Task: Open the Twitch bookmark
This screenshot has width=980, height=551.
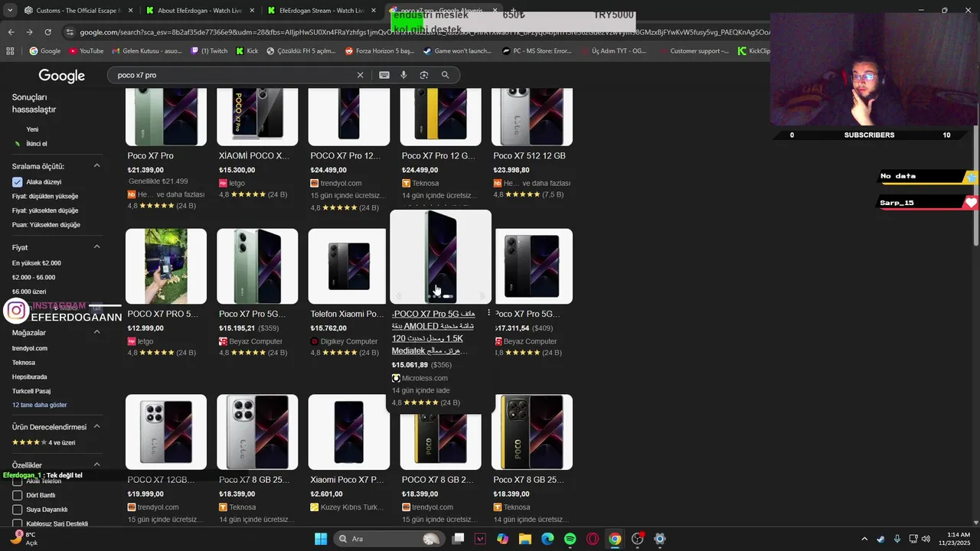Action: coord(209,51)
